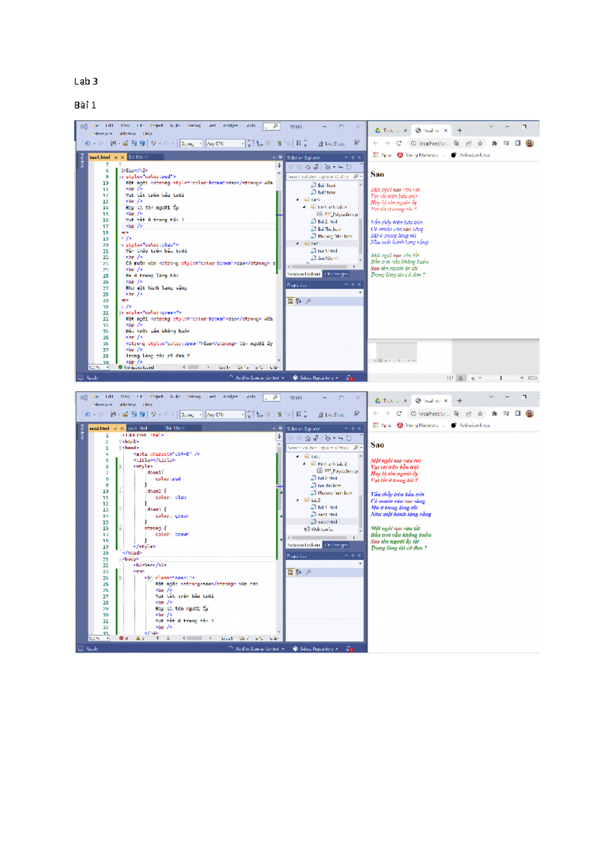Image resolution: width=613 pixels, height=868 pixels.
Task: Click Select Repository in the top Visual Studio status bar
Action: coord(316,378)
